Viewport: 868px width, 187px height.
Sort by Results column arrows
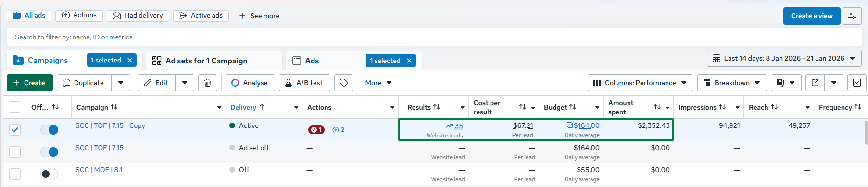point(437,107)
